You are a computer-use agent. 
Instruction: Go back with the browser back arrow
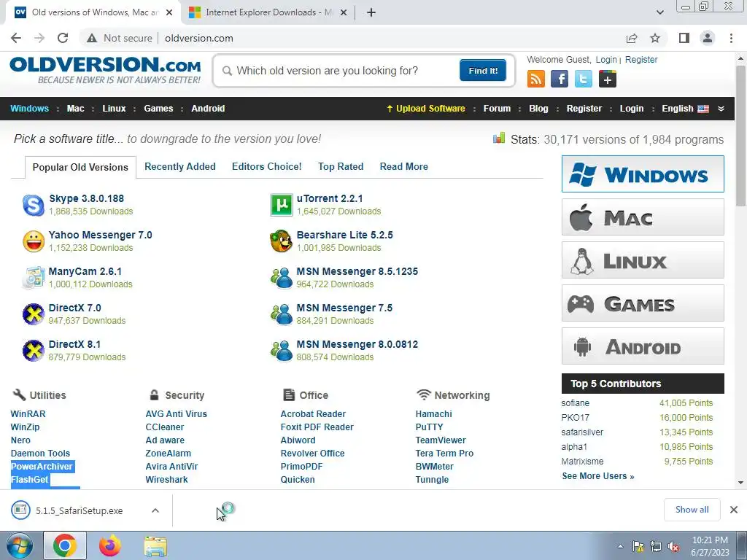16,38
